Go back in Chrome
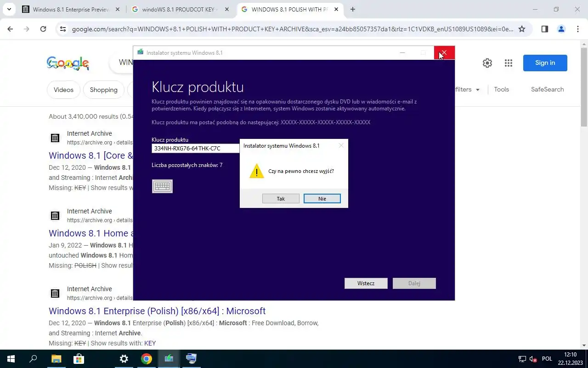588x368 pixels. click(10, 29)
